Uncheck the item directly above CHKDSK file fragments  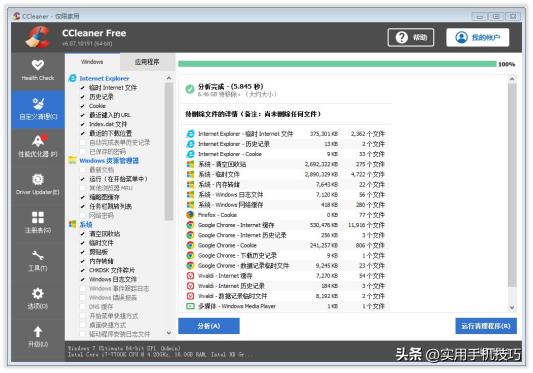[x=83, y=261]
